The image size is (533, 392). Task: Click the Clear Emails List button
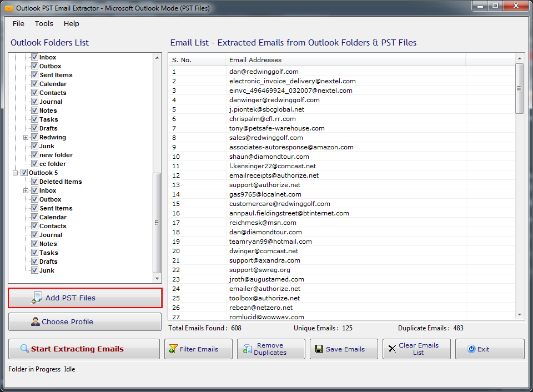(416, 349)
